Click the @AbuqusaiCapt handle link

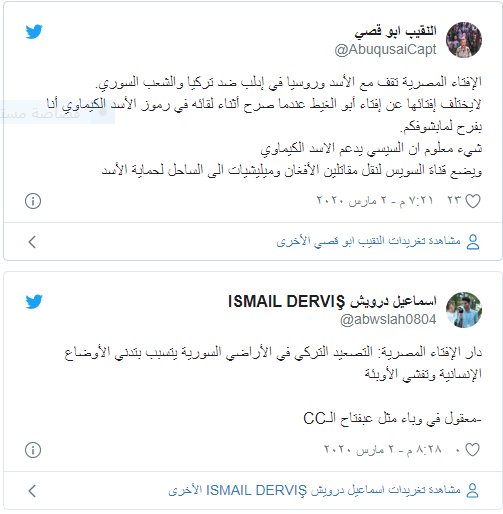pos(385,50)
